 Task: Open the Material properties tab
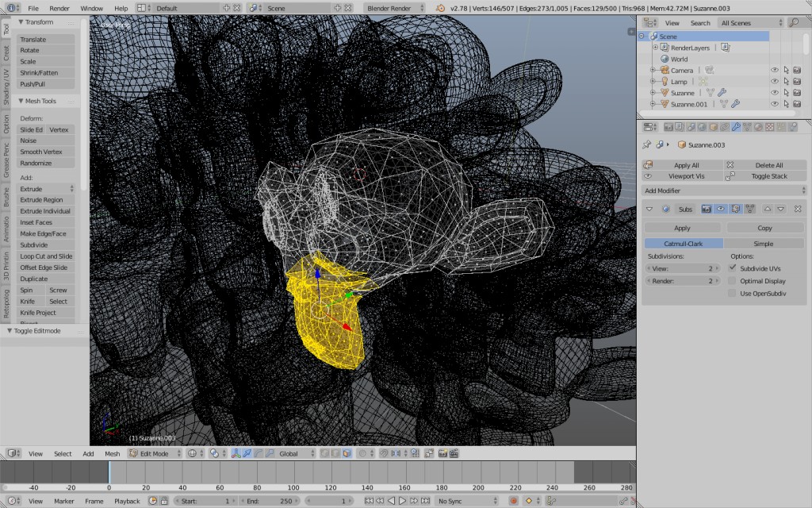pyautogui.click(x=758, y=126)
